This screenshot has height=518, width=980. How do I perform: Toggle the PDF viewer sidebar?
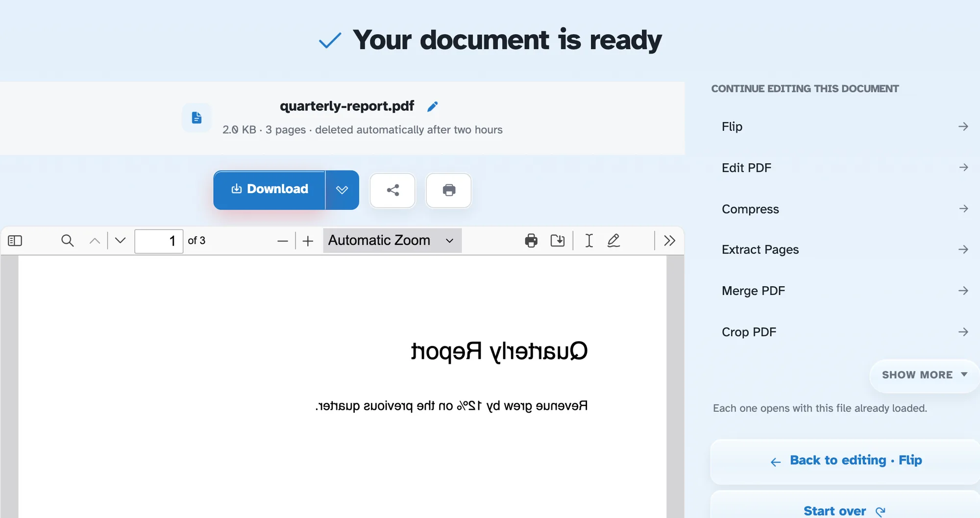(15, 241)
